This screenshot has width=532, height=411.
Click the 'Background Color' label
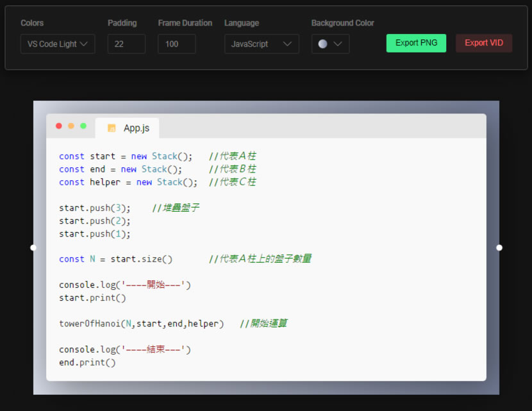343,22
